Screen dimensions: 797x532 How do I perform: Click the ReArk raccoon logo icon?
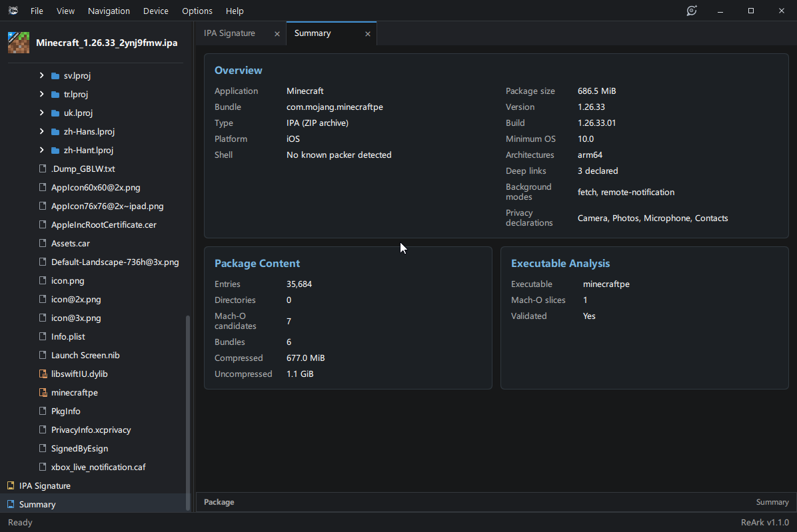click(x=13, y=11)
